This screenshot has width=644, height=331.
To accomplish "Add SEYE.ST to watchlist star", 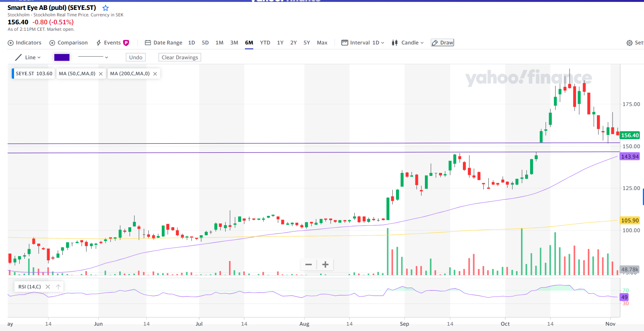I will point(106,8).
